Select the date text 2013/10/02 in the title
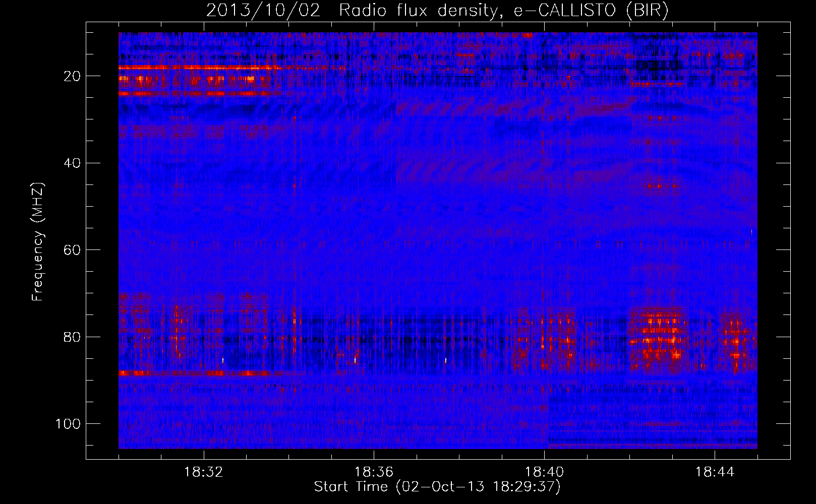816x504 pixels. (x=263, y=11)
